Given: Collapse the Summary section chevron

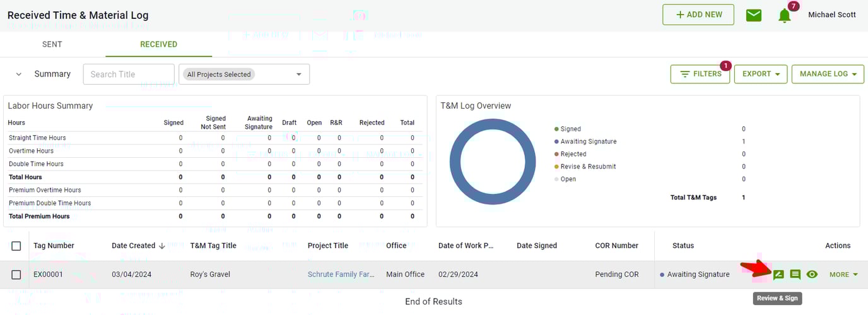Looking at the screenshot, I should [19, 74].
